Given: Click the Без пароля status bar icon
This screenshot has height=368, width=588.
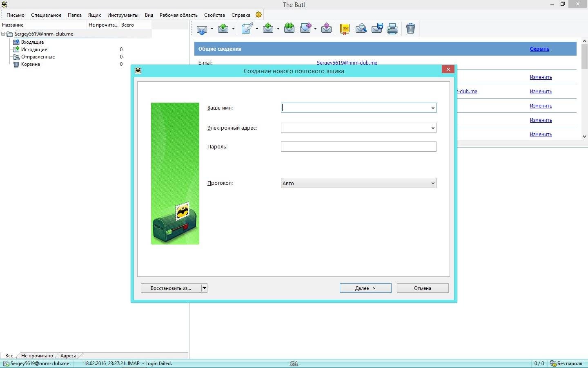Looking at the screenshot, I should (553, 364).
